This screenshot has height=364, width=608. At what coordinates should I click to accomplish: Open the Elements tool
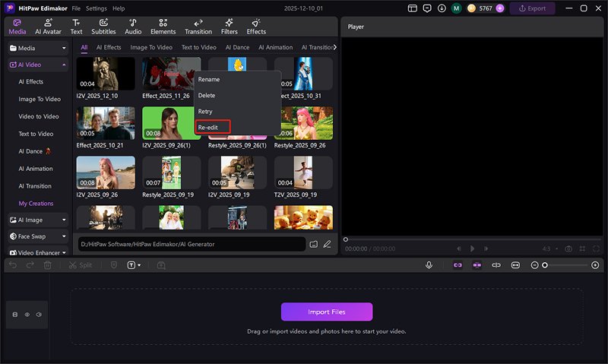pyautogui.click(x=163, y=27)
